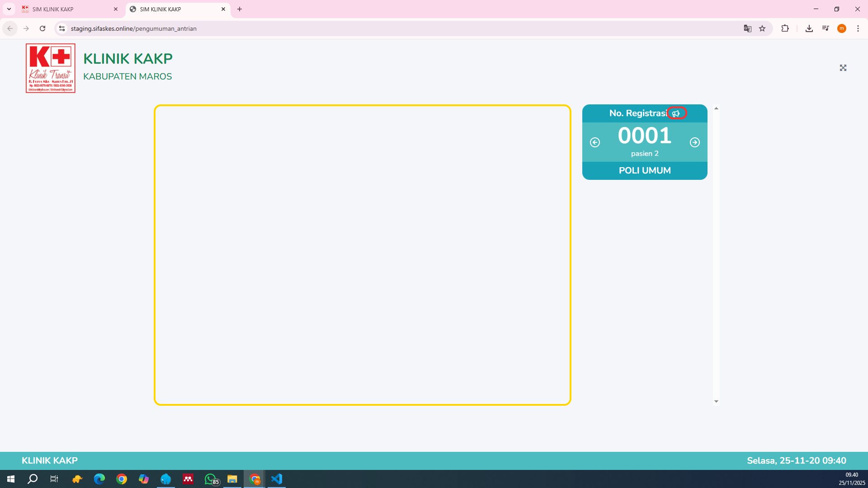Open a new browser tab
Image resolution: width=868 pixels, height=488 pixels.
point(240,9)
